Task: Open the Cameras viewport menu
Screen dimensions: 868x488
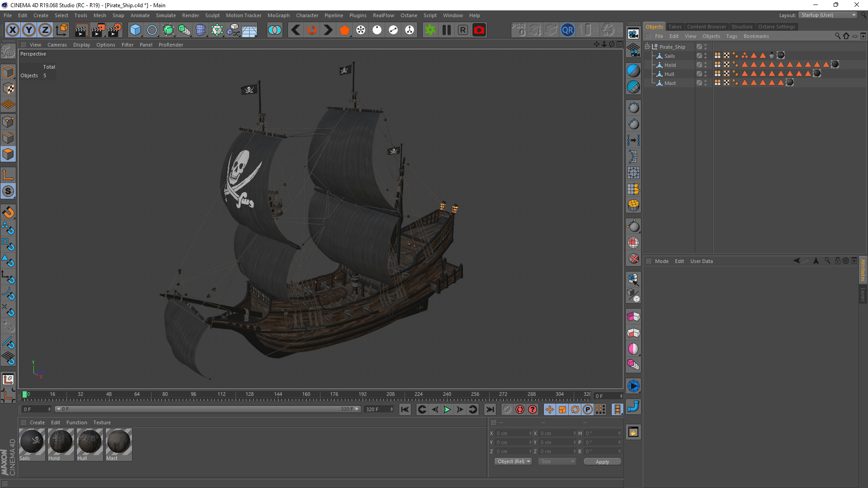Action: 57,45
